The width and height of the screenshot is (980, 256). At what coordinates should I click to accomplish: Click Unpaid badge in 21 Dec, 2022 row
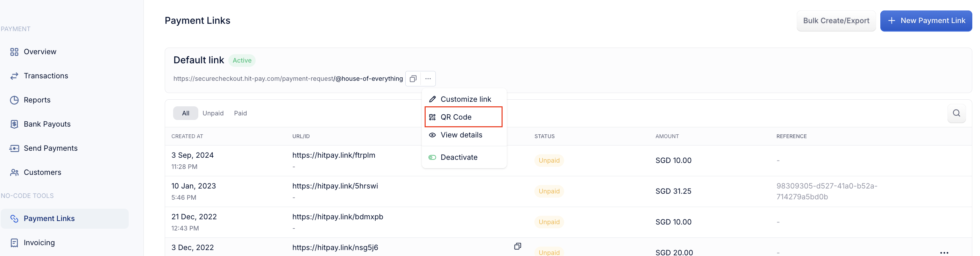pyautogui.click(x=549, y=222)
